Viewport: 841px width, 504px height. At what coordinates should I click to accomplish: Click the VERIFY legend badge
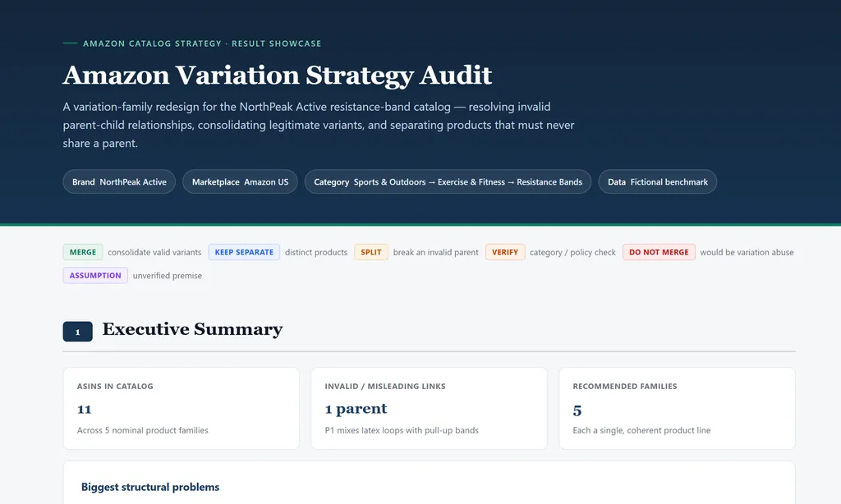tap(505, 252)
